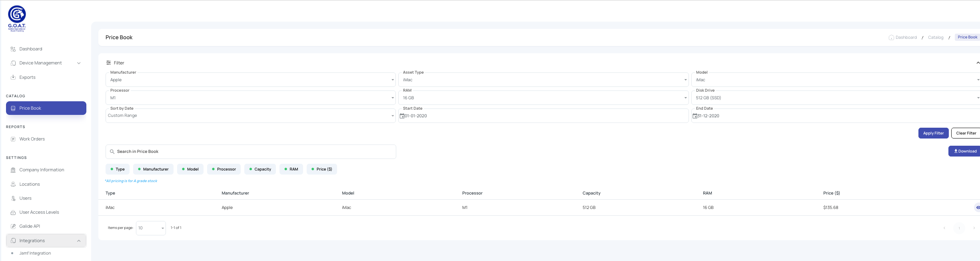Click the Start Date calendar icon
Screen dimensions: 980x261
[402, 116]
